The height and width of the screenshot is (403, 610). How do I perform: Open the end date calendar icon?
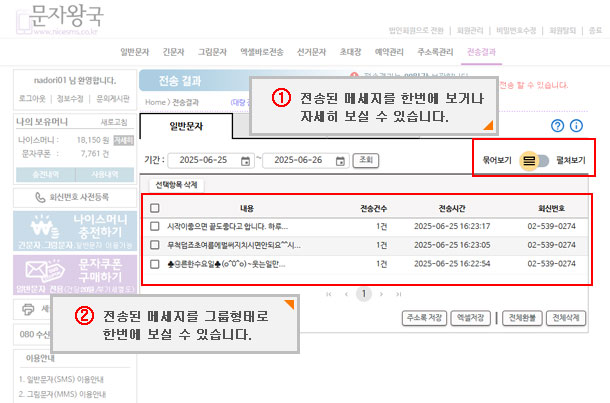(x=342, y=160)
